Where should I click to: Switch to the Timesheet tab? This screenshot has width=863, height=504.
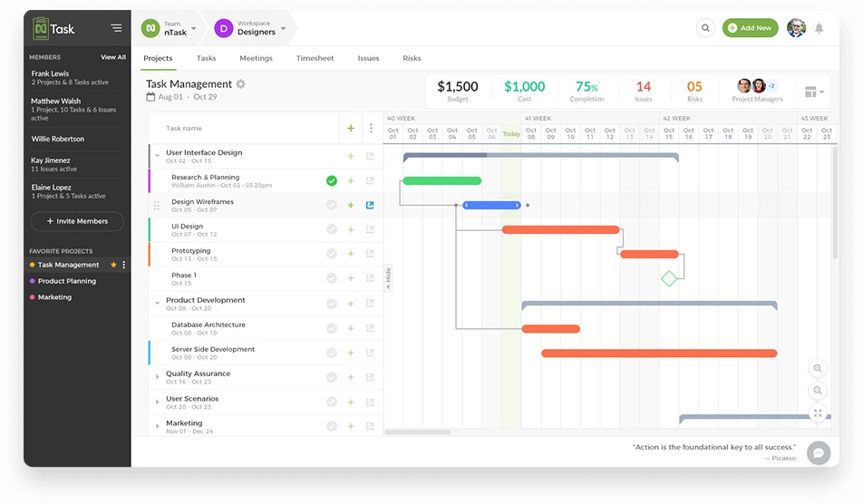pos(315,58)
